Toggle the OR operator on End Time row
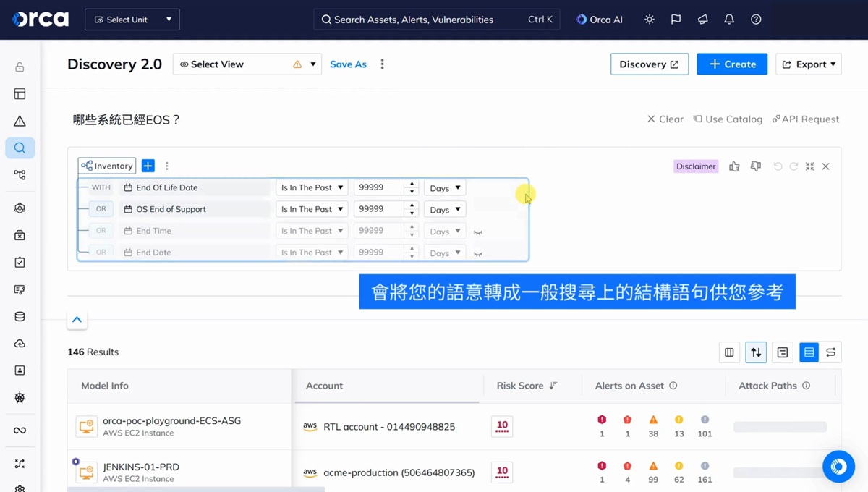The height and width of the screenshot is (492, 868). [x=101, y=231]
